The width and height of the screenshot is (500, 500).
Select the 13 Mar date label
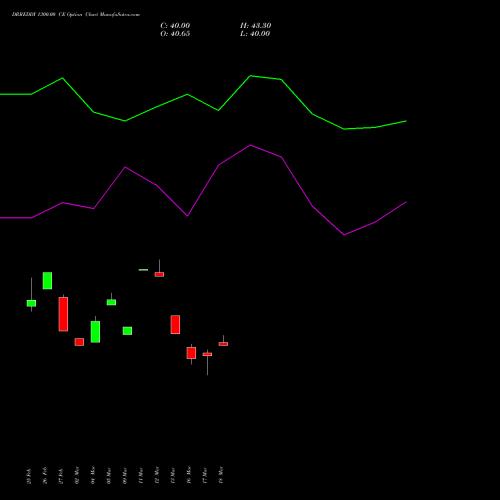pos(173,475)
